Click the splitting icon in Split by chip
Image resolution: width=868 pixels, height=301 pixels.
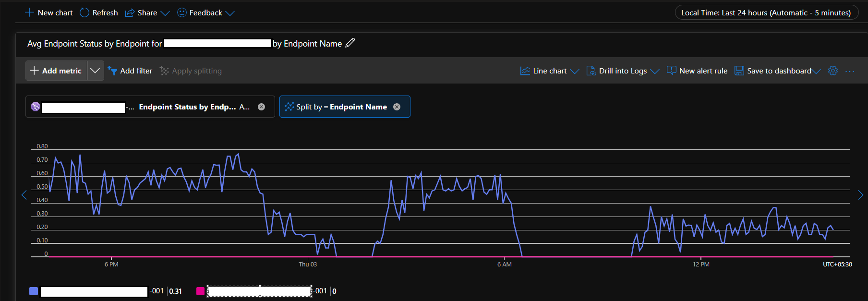(x=289, y=107)
